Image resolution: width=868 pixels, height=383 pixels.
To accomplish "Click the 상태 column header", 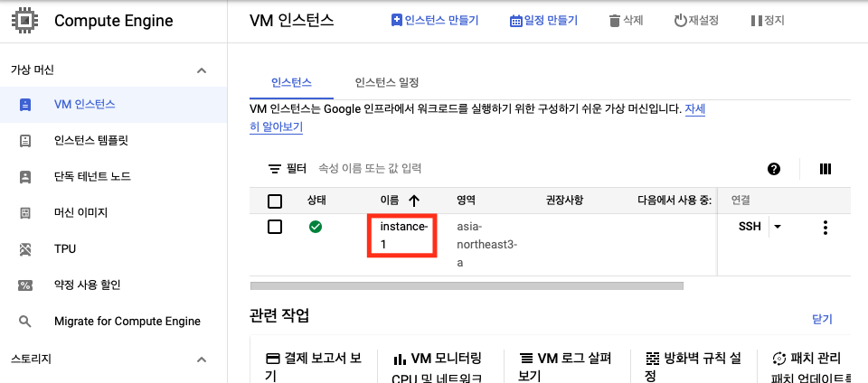I will click(316, 200).
